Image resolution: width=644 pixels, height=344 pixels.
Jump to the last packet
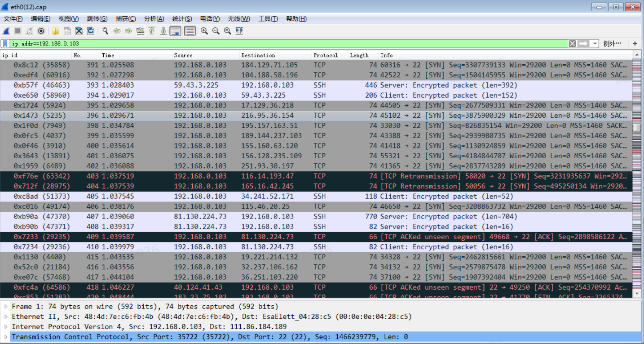[x=163, y=31]
